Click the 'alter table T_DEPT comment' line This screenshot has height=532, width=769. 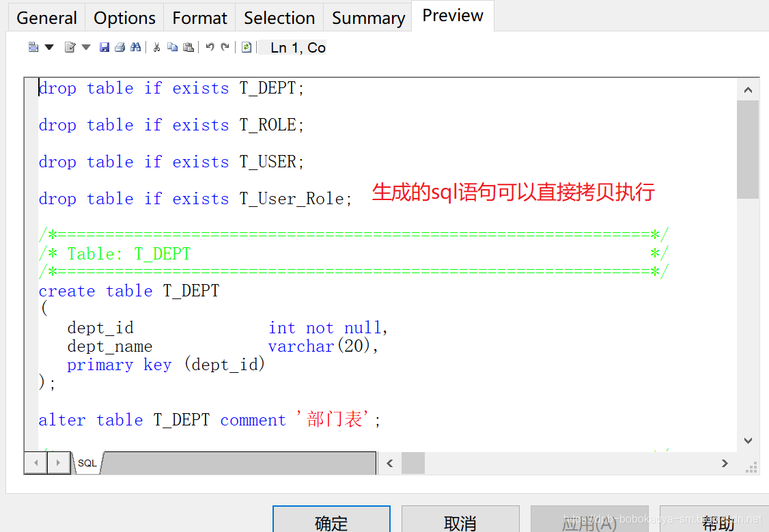[163, 420]
